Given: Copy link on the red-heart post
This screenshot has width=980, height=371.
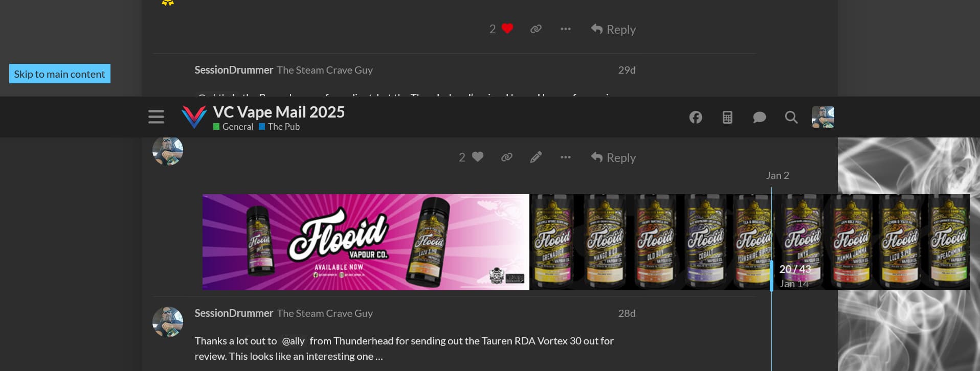Looking at the screenshot, I should point(536,29).
